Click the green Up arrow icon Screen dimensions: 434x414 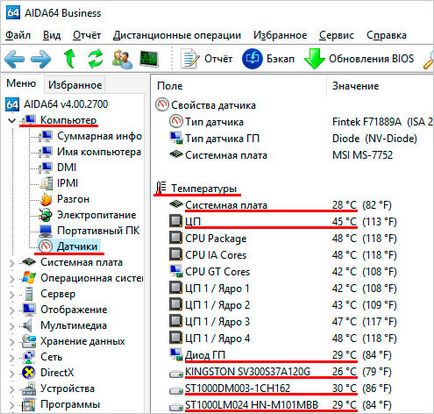click(69, 59)
